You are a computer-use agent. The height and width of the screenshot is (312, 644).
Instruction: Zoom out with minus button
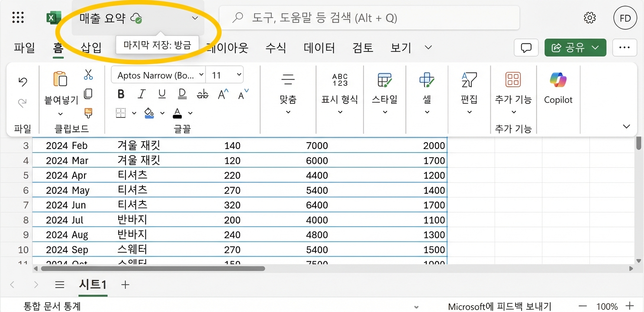coord(583,306)
